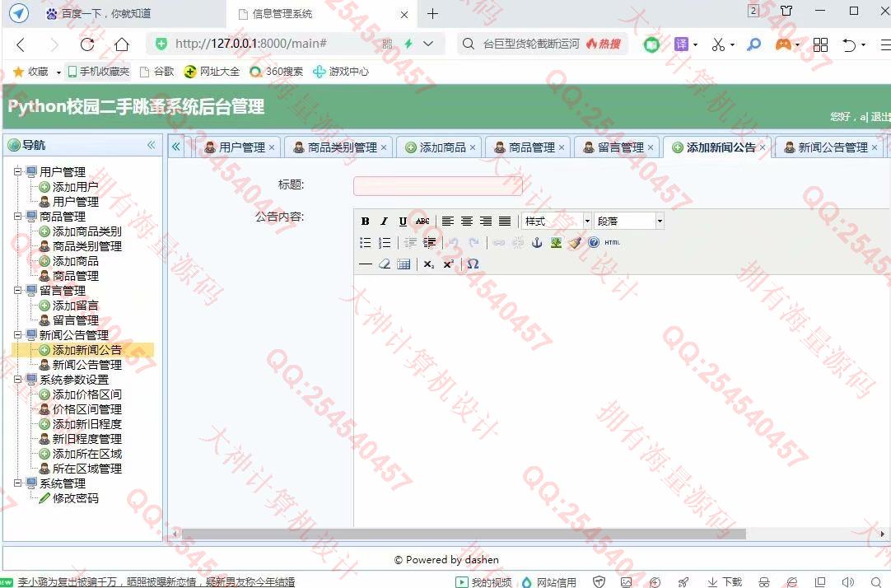Remove formatting with eraser icon

(384, 264)
